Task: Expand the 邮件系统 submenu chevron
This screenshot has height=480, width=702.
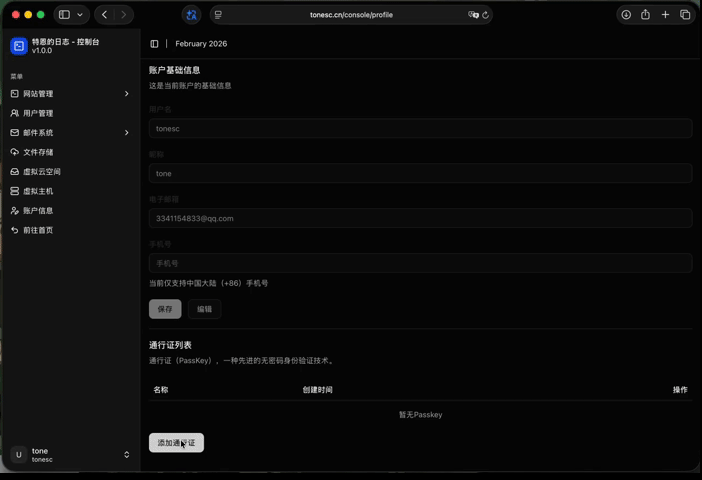Action: pyautogui.click(x=126, y=133)
